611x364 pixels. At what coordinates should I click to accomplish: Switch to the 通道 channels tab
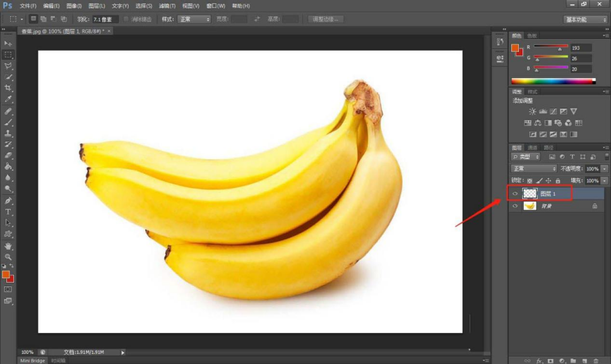tap(533, 148)
